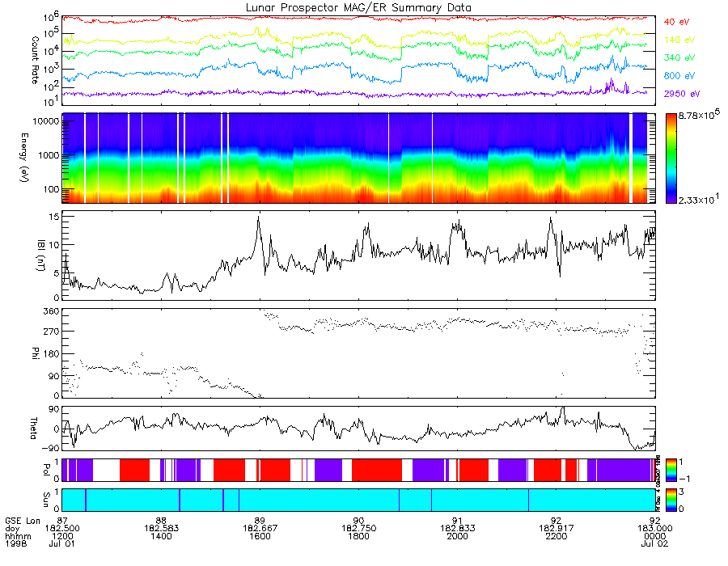Select the '340 eV' legend label

[x=679, y=57]
